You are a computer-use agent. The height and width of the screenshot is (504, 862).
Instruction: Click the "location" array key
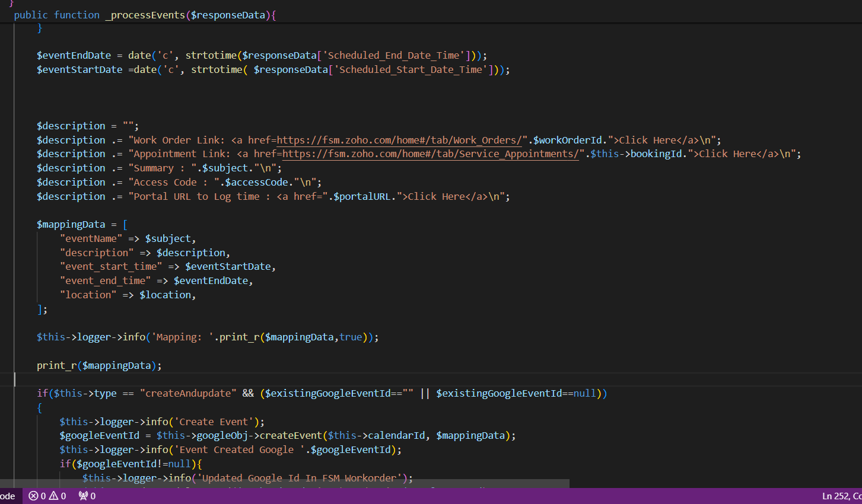point(88,295)
